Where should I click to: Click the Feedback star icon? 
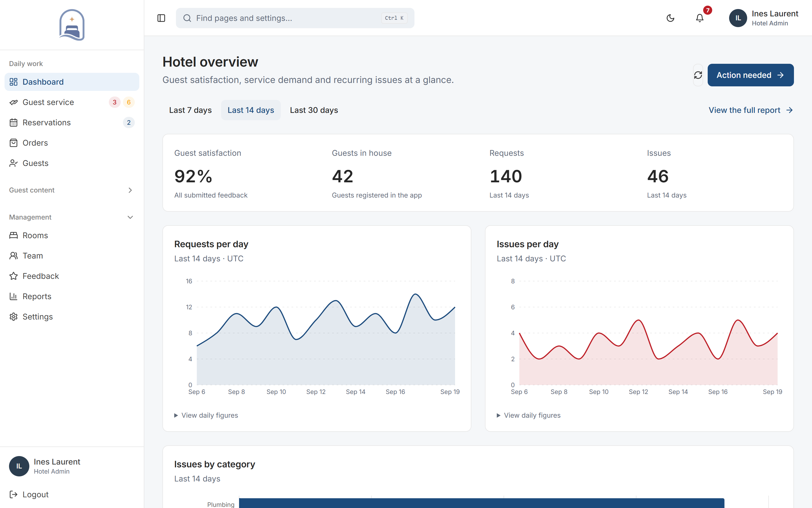pyautogui.click(x=14, y=276)
